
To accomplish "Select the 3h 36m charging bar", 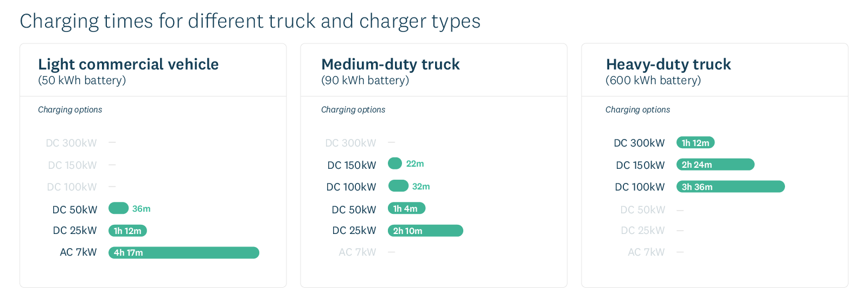I will pyautogui.click(x=730, y=187).
